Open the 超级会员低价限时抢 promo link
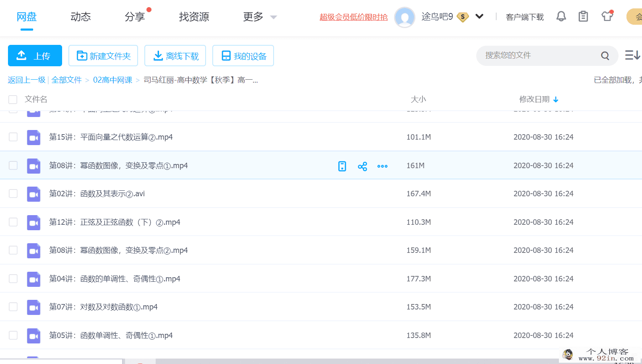Screen dimensions: 642x364 (x=354, y=17)
